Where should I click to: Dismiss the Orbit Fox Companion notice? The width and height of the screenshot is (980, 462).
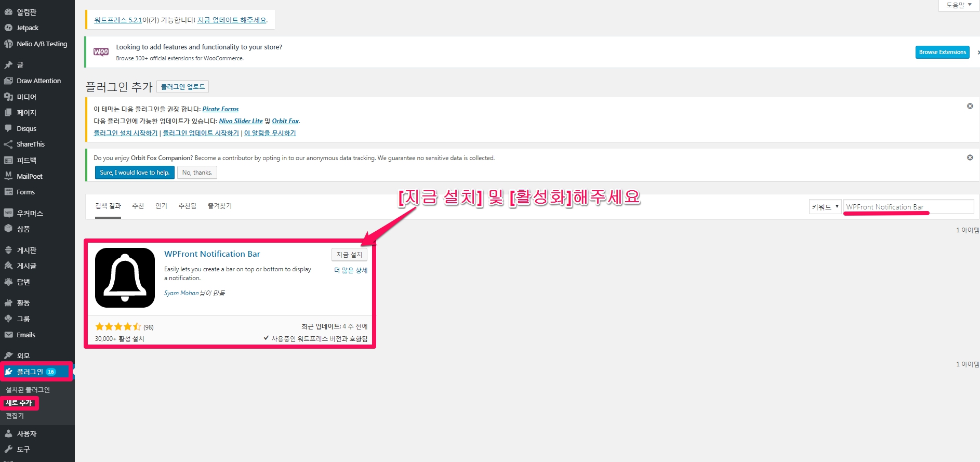coord(970,157)
